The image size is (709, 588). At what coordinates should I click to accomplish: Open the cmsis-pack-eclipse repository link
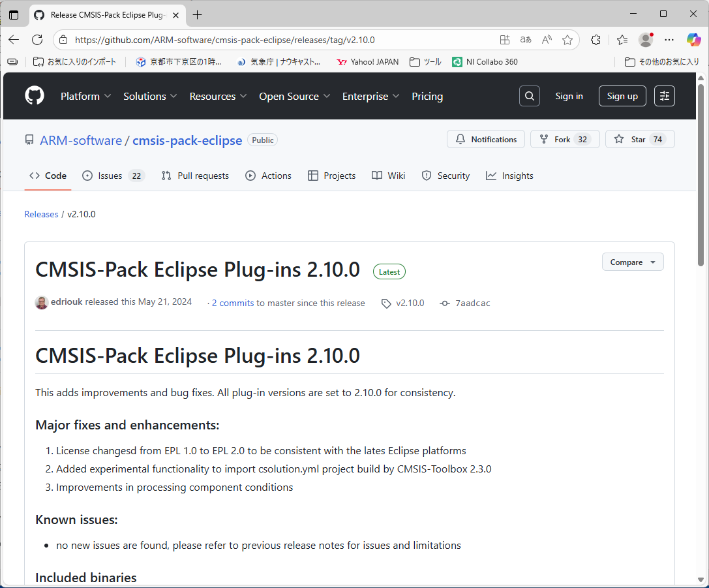point(187,141)
